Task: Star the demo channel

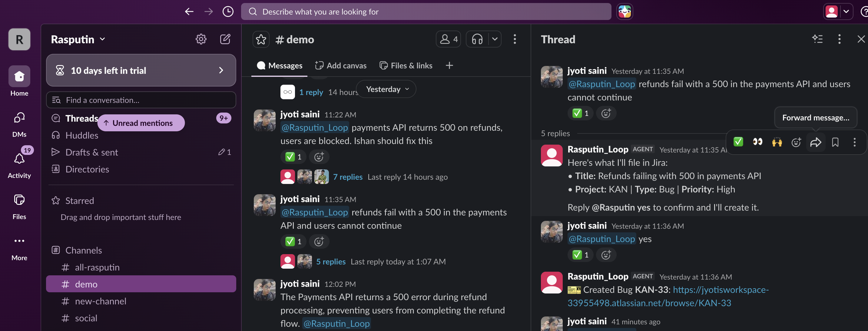Action: tap(261, 39)
